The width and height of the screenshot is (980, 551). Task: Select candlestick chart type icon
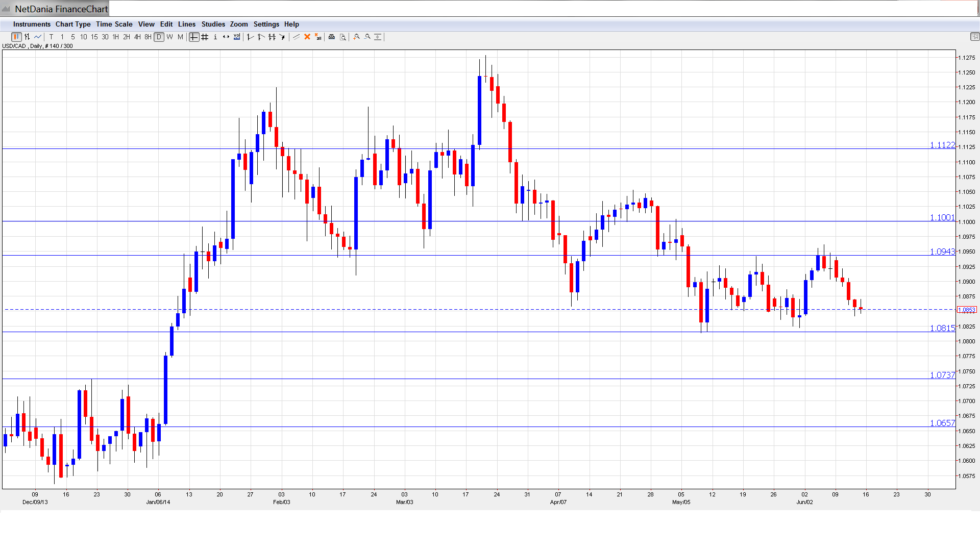coord(16,37)
